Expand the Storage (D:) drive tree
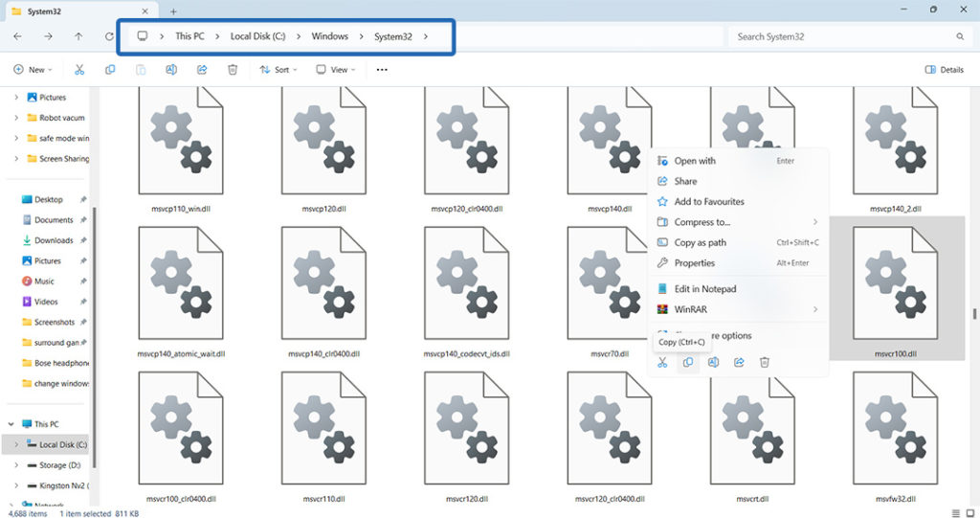The image size is (980, 518). pos(15,464)
